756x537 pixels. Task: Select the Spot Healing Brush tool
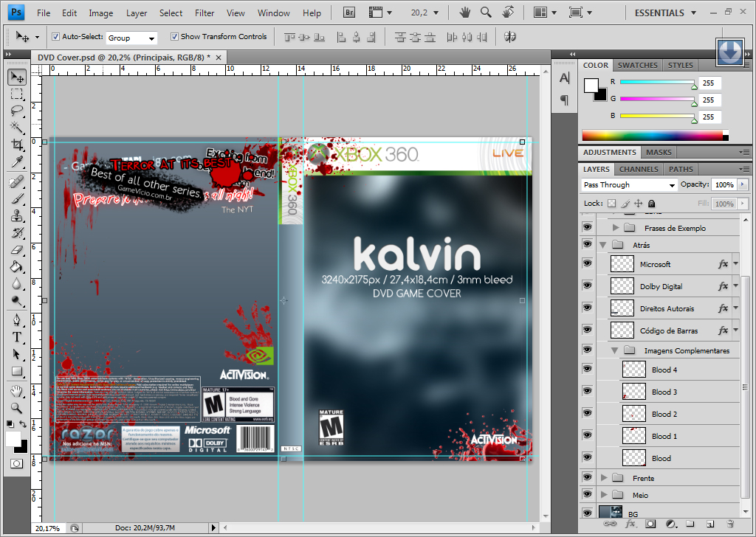[x=17, y=182]
